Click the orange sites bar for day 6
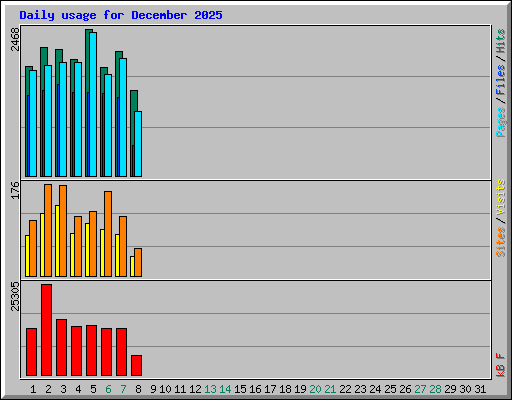 (108, 234)
